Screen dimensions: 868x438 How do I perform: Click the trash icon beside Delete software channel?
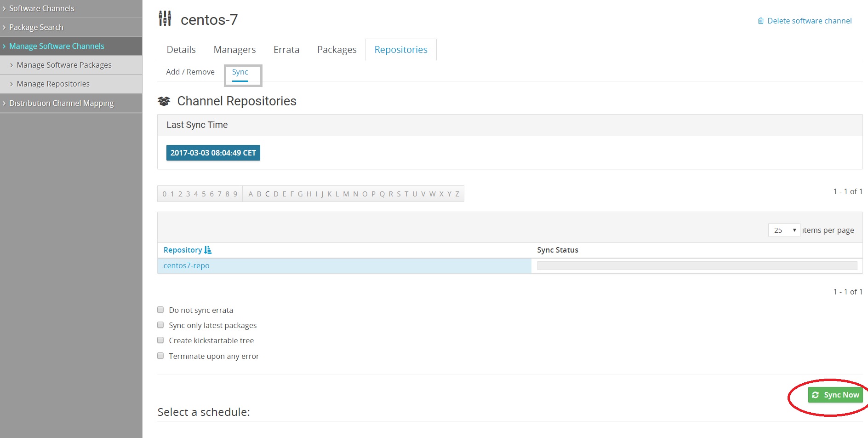point(761,21)
